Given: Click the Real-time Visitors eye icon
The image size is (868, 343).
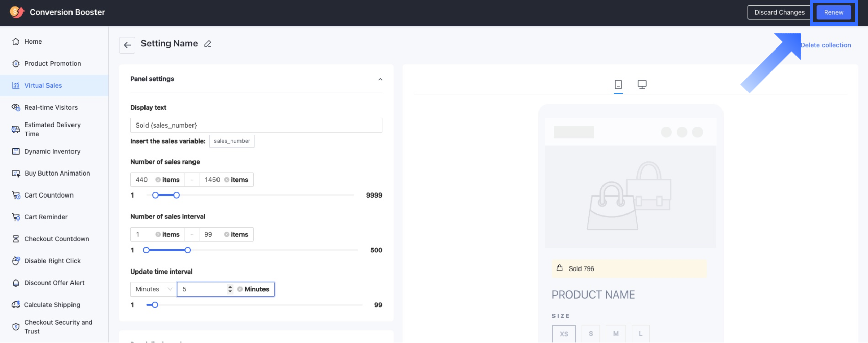Looking at the screenshot, I should pyautogui.click(x=16, y=108).
